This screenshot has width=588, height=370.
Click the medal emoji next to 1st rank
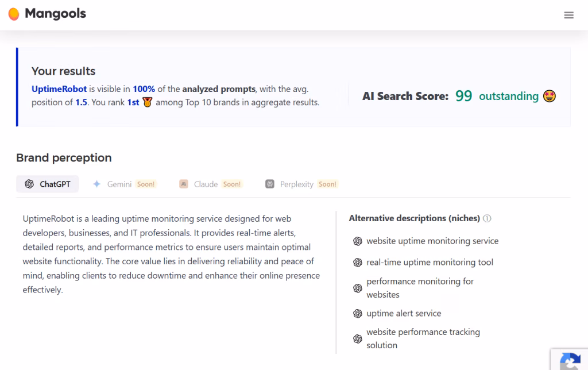point(148,103)
